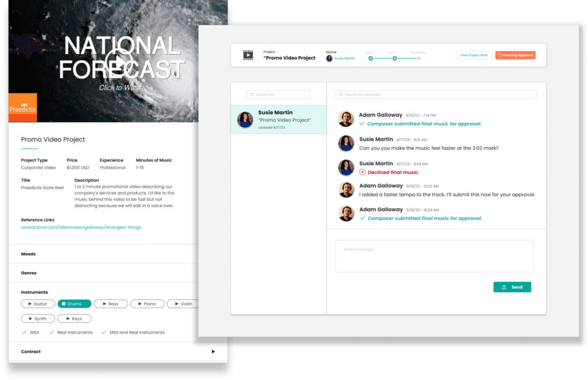588x380 pixels.
Task: Open the View Project Brief panel
Action: tap(474, 55)
